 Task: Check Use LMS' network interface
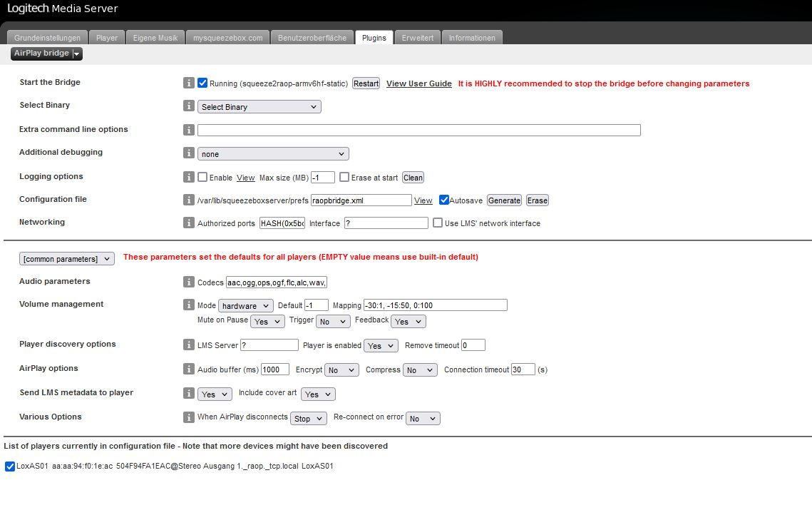(x=438, y=223)
